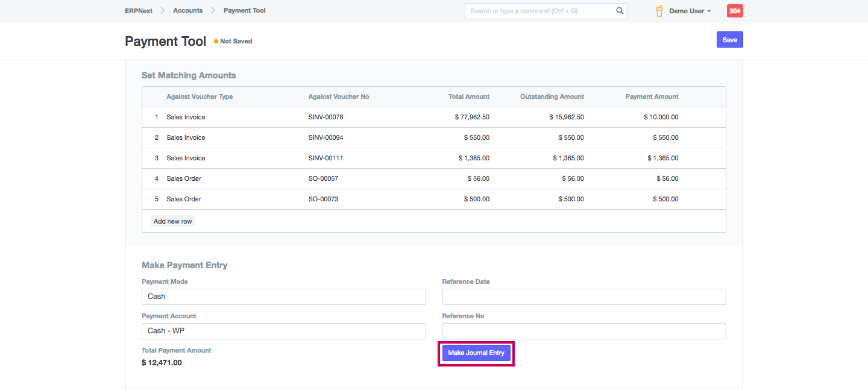Image resolution: width=868 pixels, height=390 pixels.
Task: Open the Payment Account field
Action: coord(283,331)
